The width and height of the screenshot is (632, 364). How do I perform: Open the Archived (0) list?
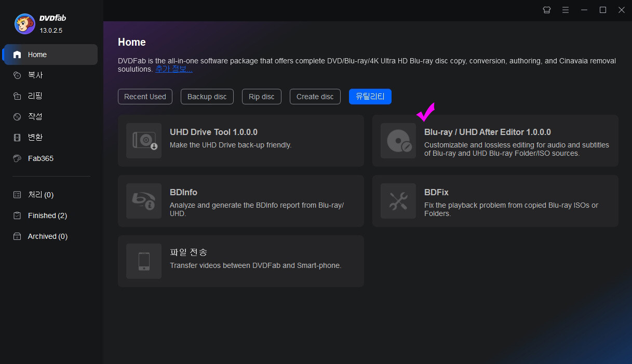pos(47,236)
